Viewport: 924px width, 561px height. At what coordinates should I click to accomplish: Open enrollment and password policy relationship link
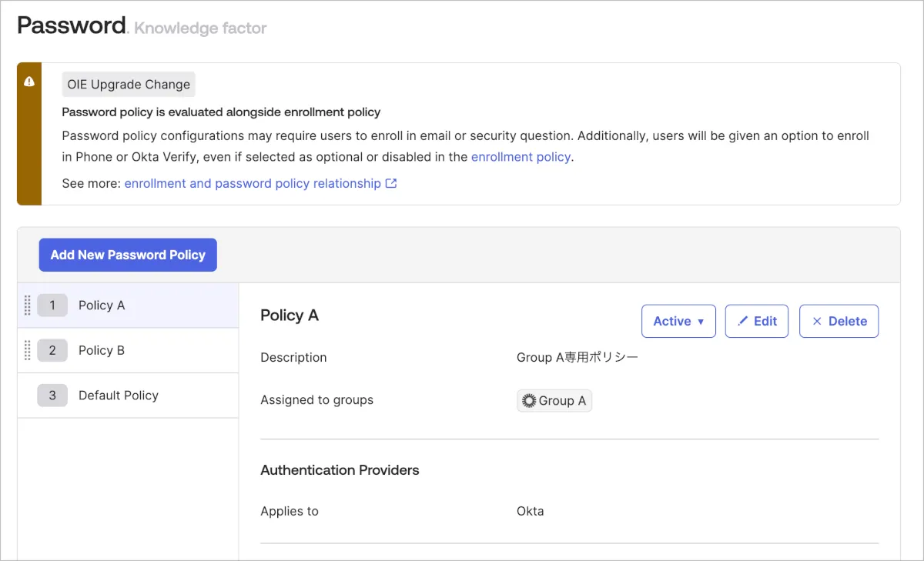pyautogui.click(x=253, y=184)
